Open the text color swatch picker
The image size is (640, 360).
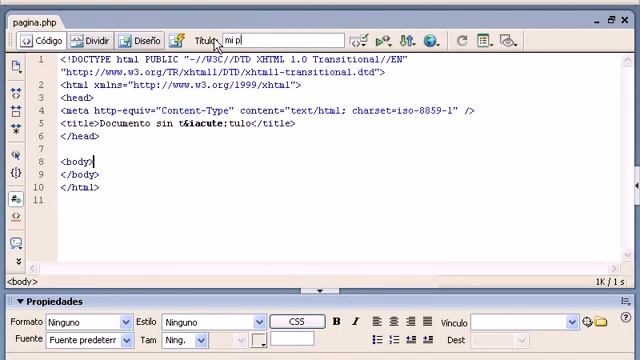click(259, 340)
